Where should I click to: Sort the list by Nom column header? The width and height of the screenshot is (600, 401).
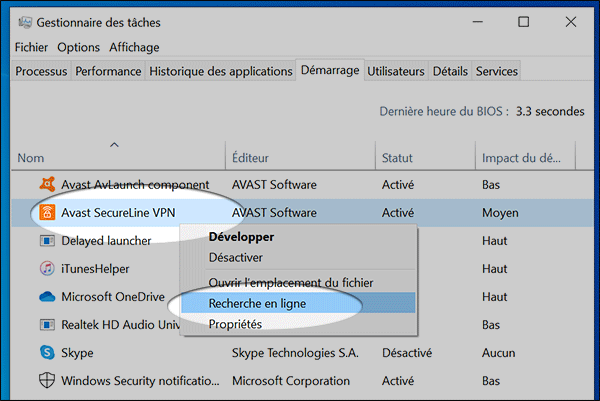click(x=32, y=158)
